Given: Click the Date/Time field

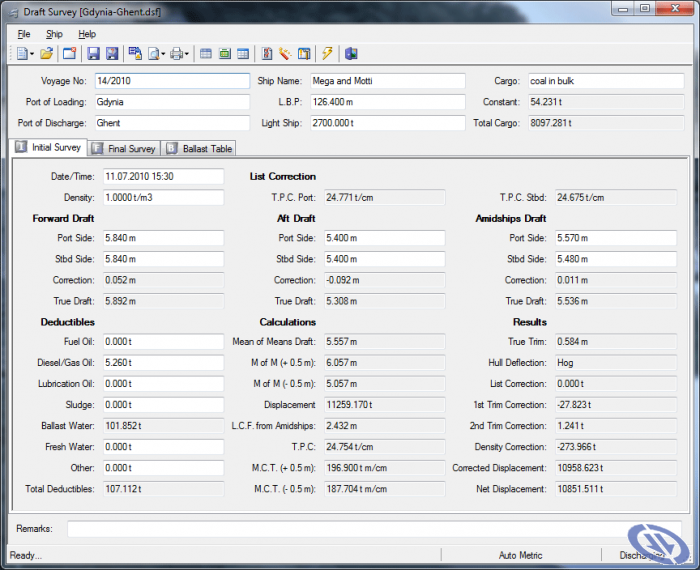Looking at the screenshot, I should click(163, 176).
